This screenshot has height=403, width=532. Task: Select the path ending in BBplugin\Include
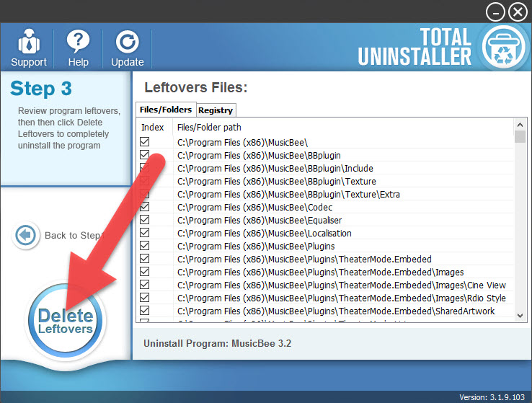(x=275, y=168)
